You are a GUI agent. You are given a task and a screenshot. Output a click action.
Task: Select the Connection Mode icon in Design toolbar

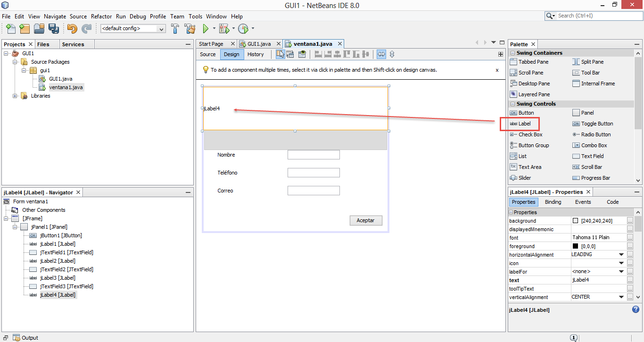(x=290, y=54)
